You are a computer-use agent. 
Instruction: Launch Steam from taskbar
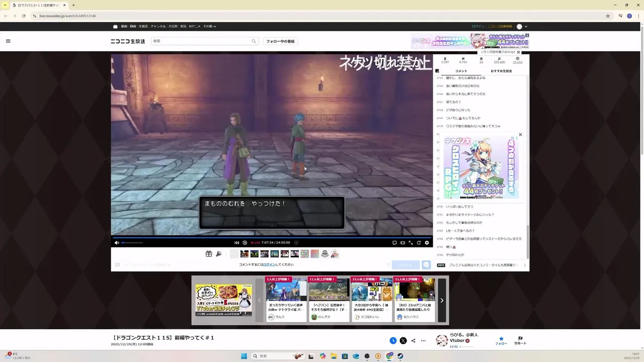tap(400, 356)
